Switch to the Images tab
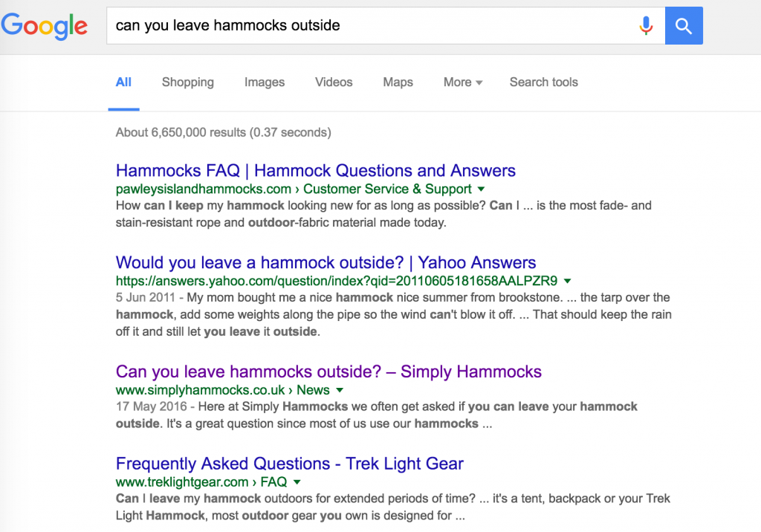The width and height of the screenshot is (761, 532). [265, 82]
